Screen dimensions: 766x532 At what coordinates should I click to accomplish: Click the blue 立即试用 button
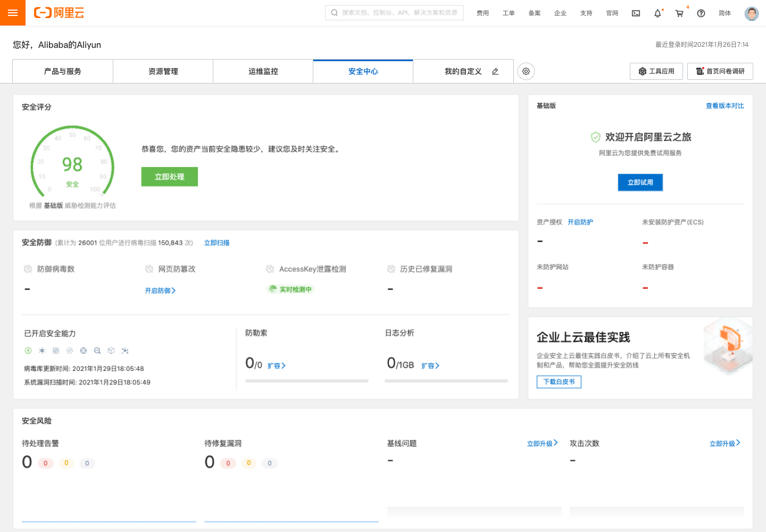point(640,182)
